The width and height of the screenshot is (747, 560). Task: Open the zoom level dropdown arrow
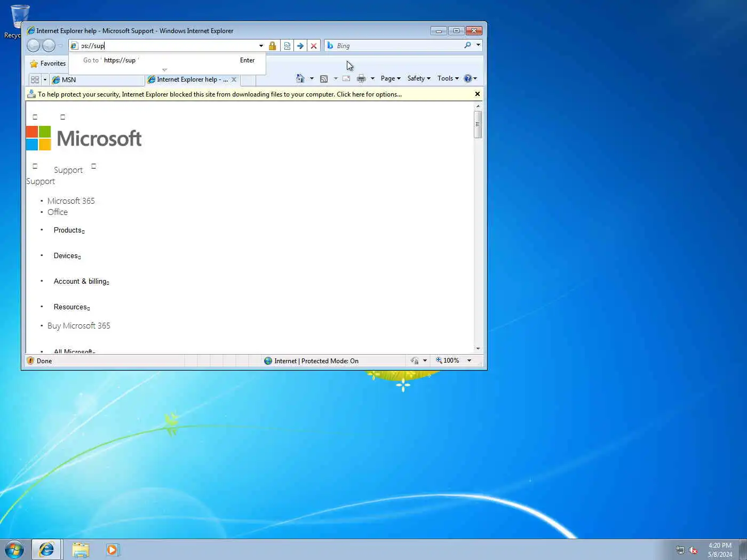(x=470, y=361)
